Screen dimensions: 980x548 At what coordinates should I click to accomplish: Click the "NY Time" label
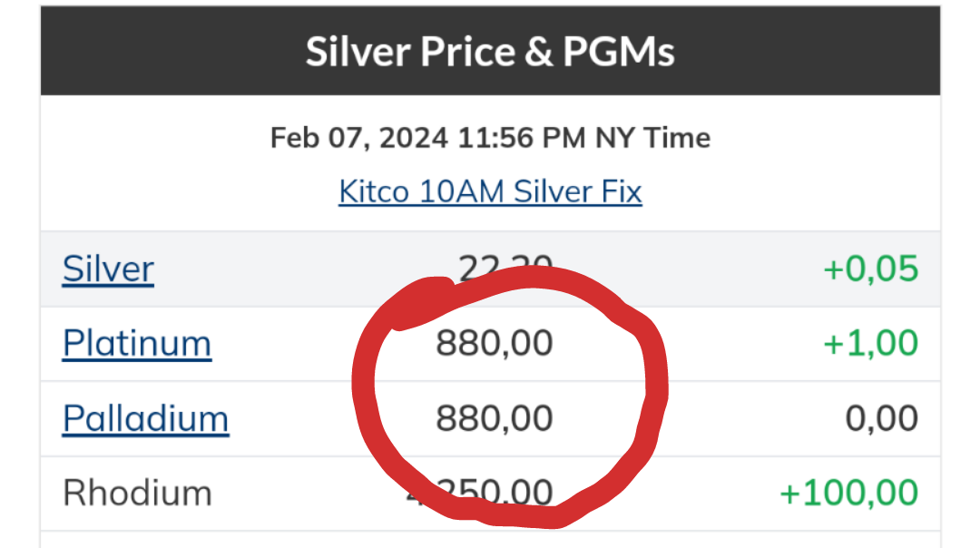(652, 138)
